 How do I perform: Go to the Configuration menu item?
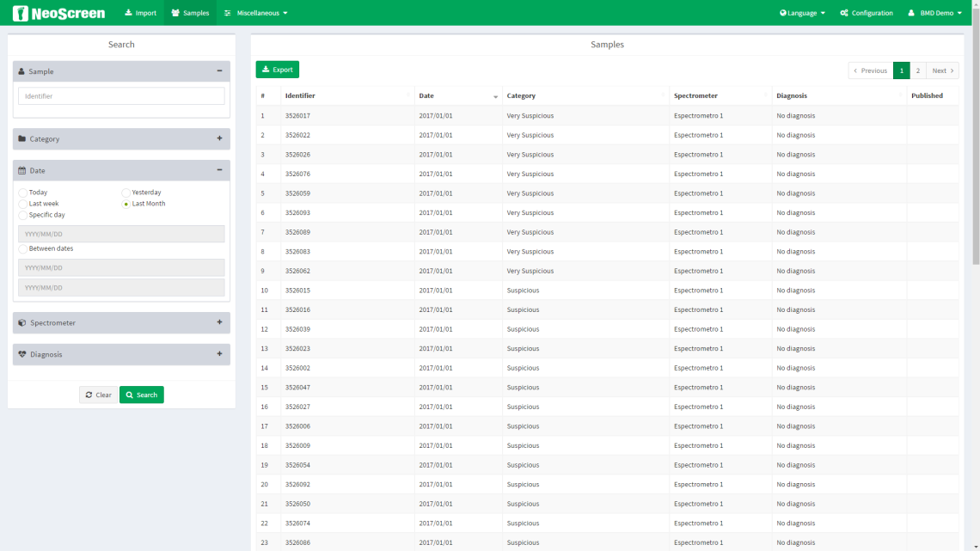[x=867, y=13]
